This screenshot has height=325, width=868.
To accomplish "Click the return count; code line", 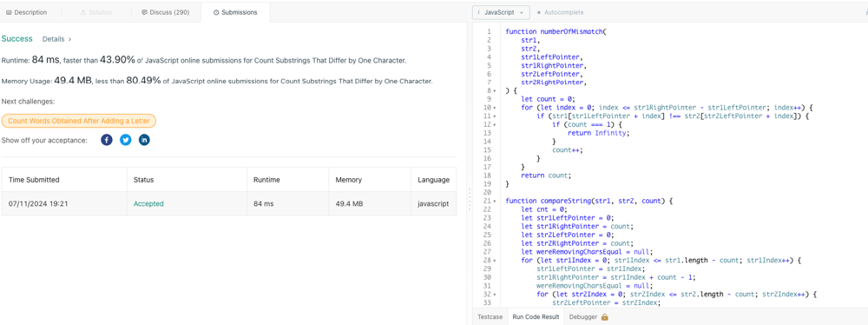I will pos(546,176).
